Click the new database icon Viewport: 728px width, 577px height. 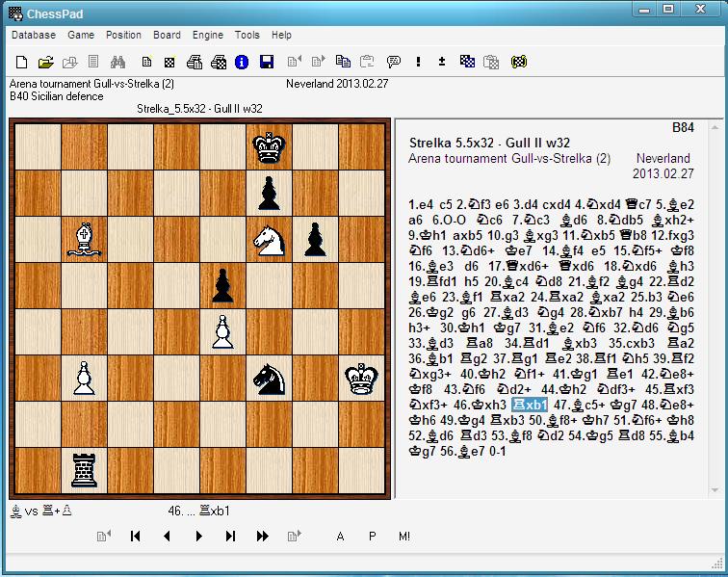[x=21, y=63]
